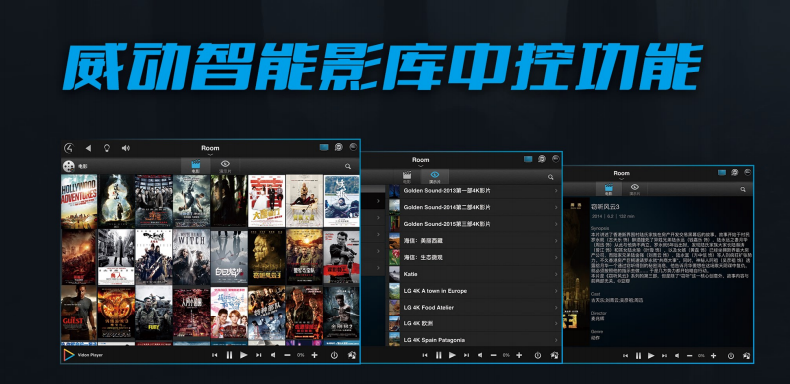Image resolution: width=790 pixels, height=384 pixels.
Task: Select the clapperboard tab in detail window
Action: pyautogui.click(x=608, y=189)
